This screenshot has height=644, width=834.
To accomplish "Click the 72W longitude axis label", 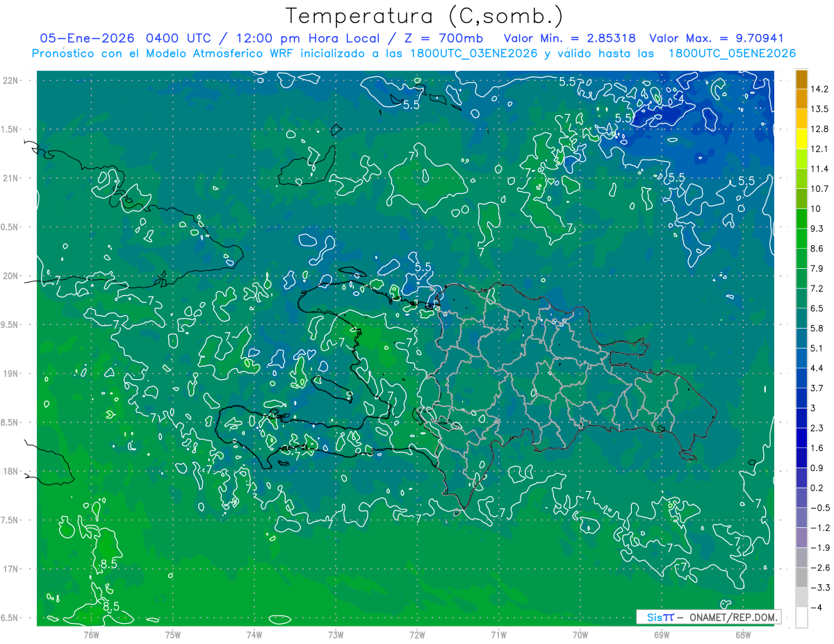I will 417,634.
